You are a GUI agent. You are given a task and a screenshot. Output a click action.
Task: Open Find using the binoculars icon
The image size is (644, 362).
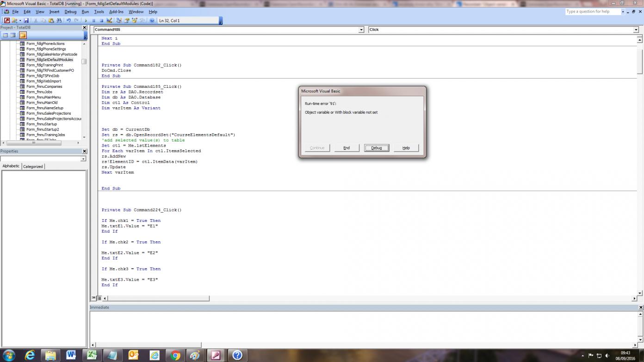coord(59,20)
